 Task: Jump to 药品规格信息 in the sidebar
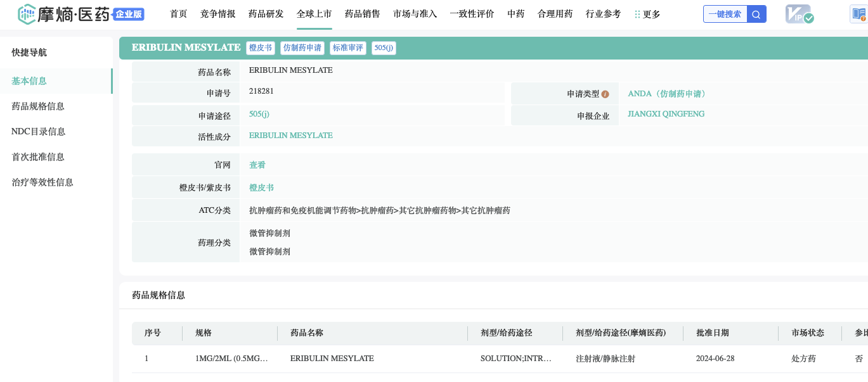(38, 106)
